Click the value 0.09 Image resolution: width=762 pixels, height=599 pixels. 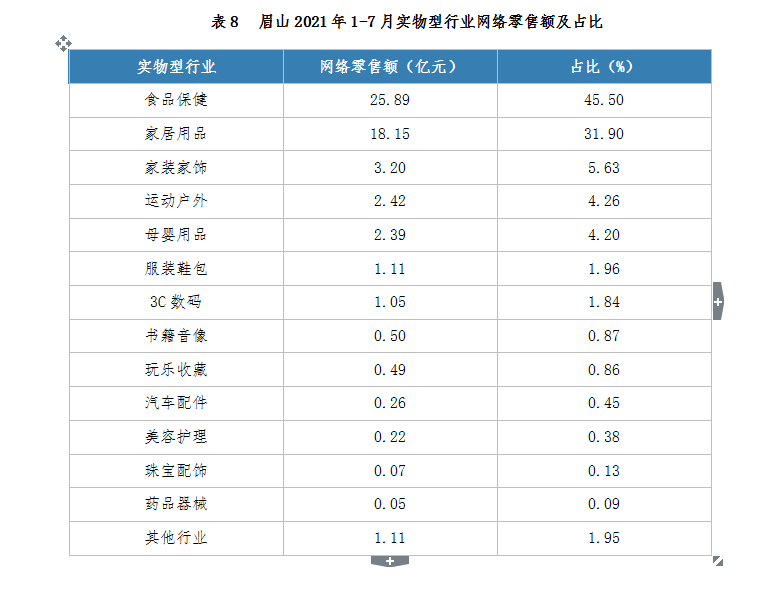pos(604,504)
